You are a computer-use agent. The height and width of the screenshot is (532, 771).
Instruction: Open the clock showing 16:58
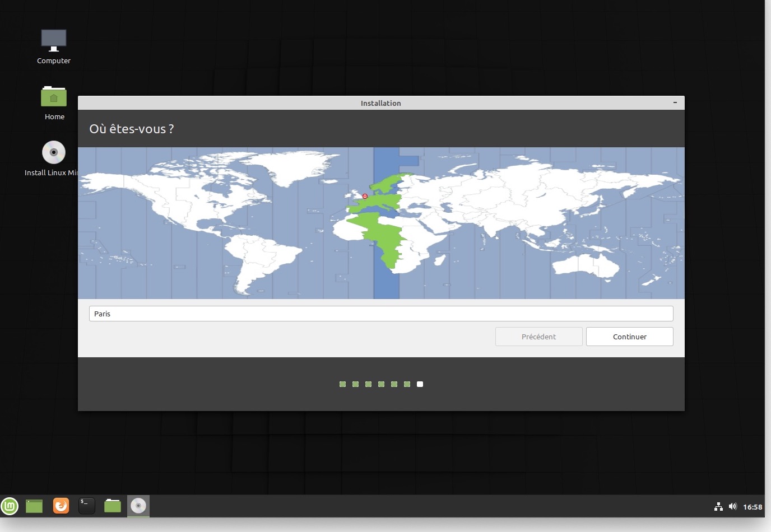point(752,507)
